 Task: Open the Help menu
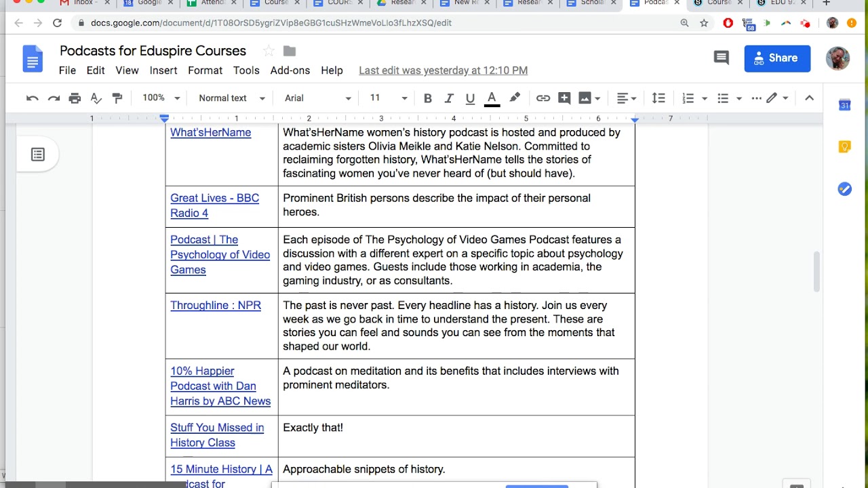pyautogui.click(x=332, y=70)
